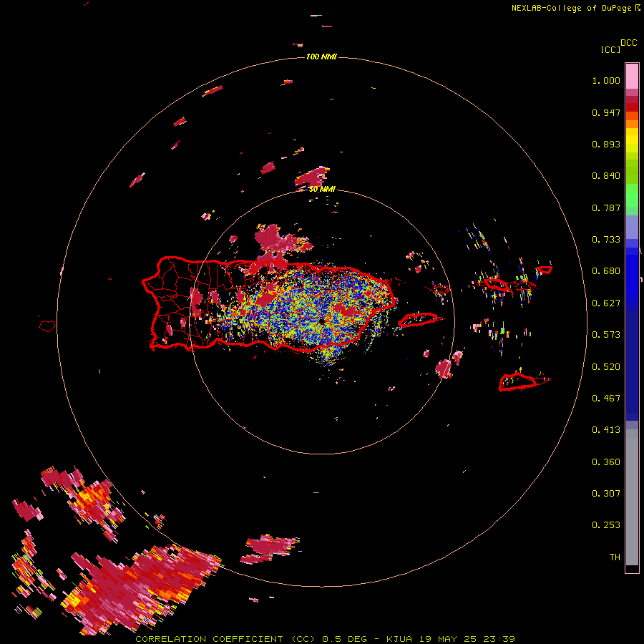The image size is (644, 644).
Task: Click the Correlation Coefficient caption at bottom
Action: pyautogui.click(x=325, y=639)
